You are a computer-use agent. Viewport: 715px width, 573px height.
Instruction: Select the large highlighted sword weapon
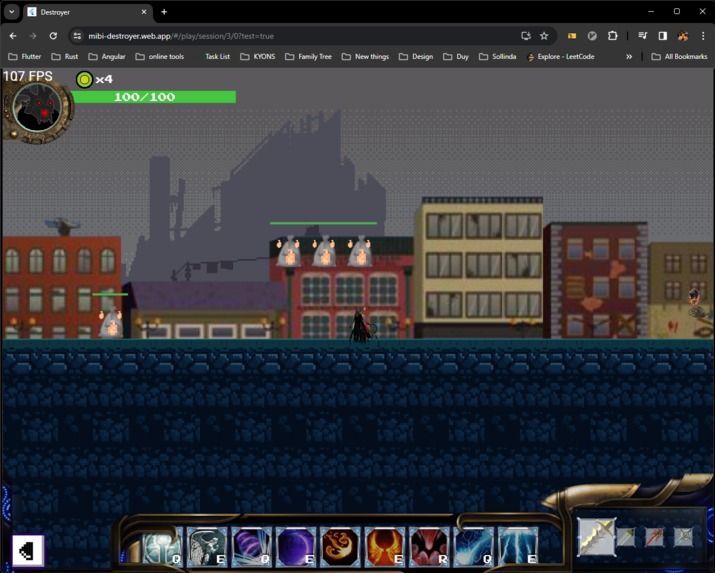596,537
